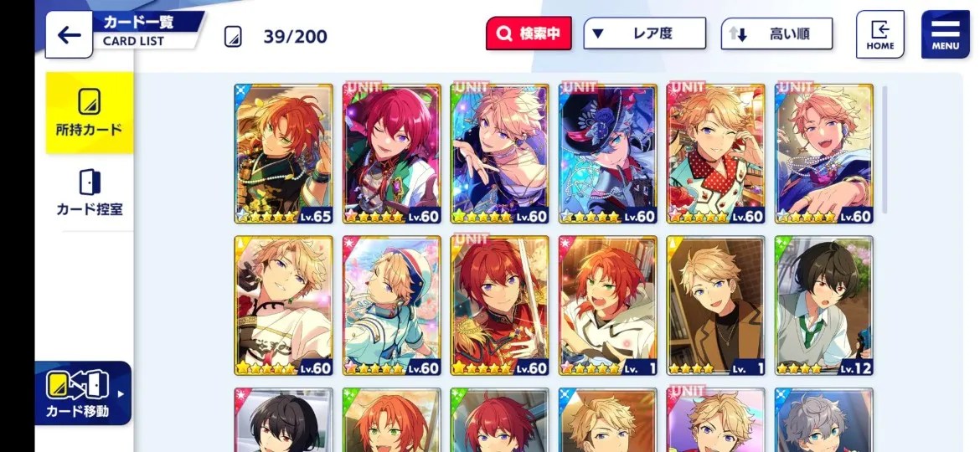Pick the brown-jacket blonde Lv.1 card
The width and height of the screenshot is (980, 452).
(x=715, y=306)
